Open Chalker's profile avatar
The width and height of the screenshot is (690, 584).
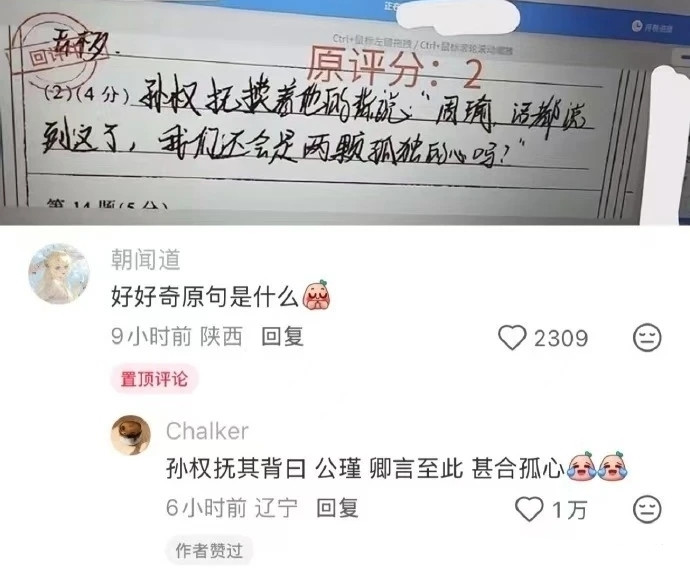coord(131,435)
